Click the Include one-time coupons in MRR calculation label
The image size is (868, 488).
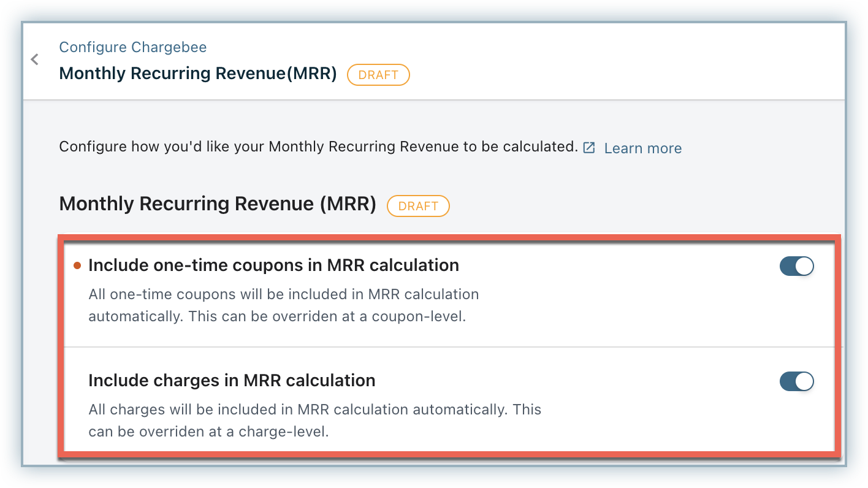click(x=273, y=265)
